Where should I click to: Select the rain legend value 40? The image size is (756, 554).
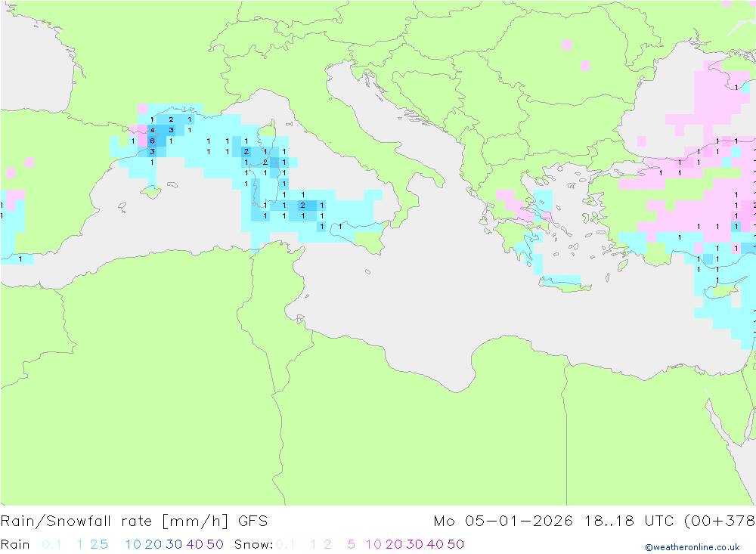pyautogui.click(x=195, y=544)
